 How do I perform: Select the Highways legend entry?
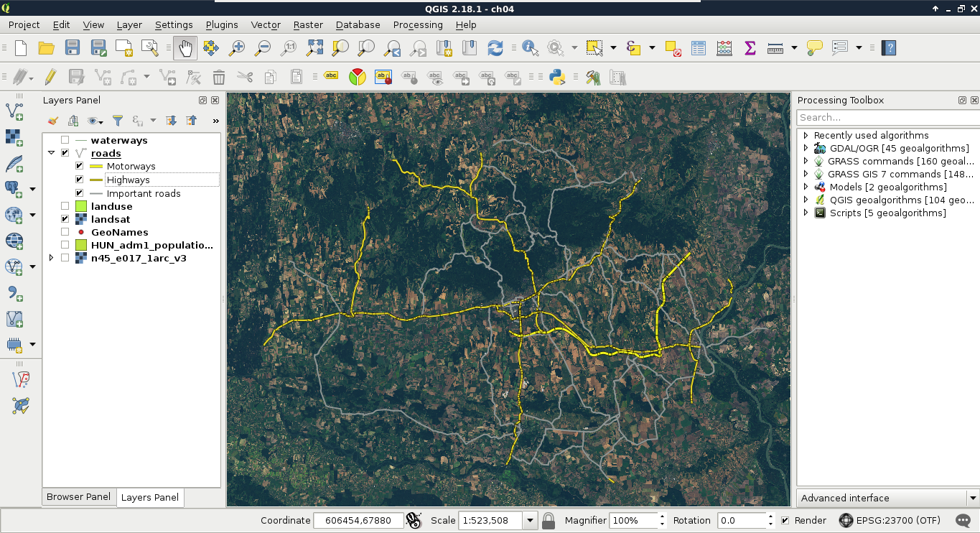[128, 180]
